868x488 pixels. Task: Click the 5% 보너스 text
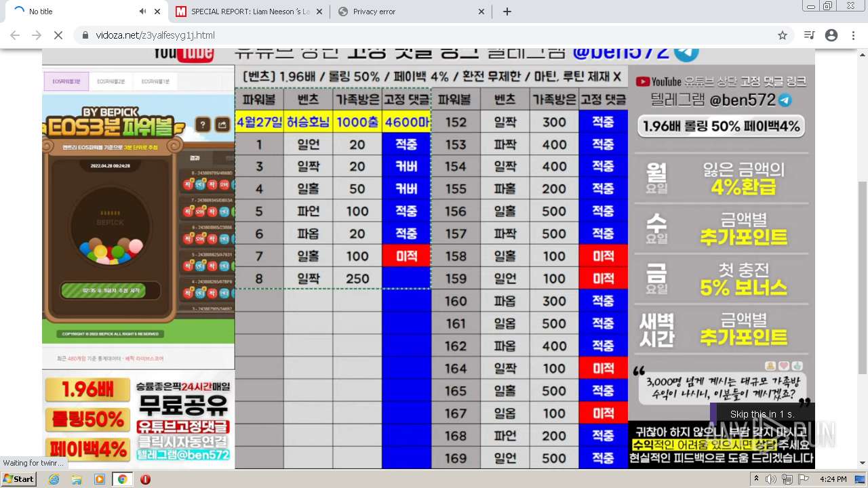tap(743, 287)
